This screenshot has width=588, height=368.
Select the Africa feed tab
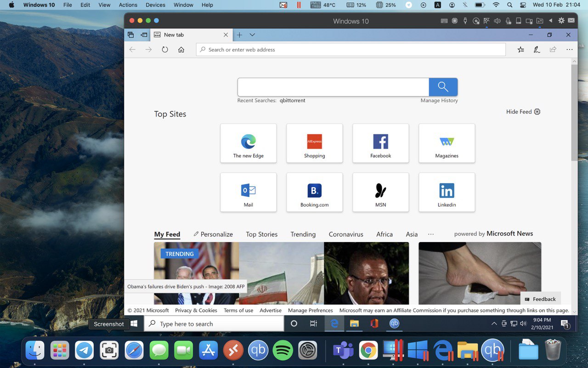tap(384, 234)
